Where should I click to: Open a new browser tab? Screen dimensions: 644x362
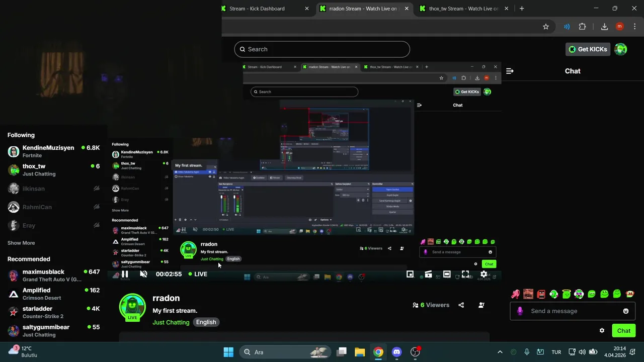pos(522,9)
